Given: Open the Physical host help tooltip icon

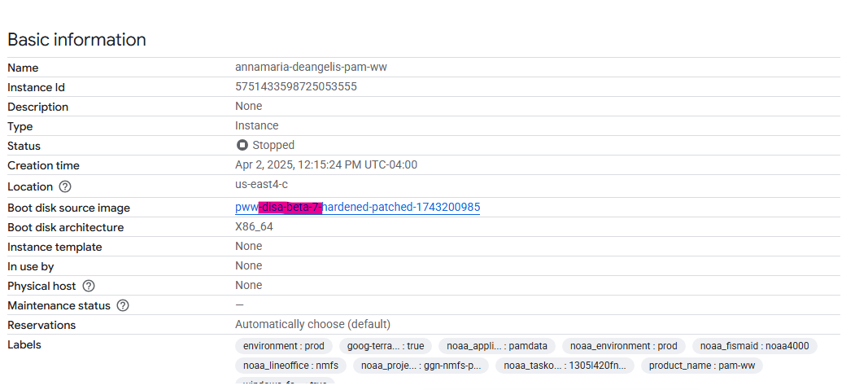Looking at the screenshot, I should (89, 286).
